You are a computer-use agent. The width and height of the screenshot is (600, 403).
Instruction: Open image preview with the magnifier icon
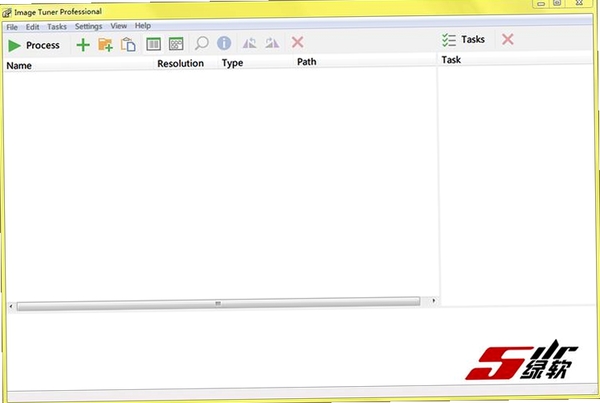tap(201, 43)
